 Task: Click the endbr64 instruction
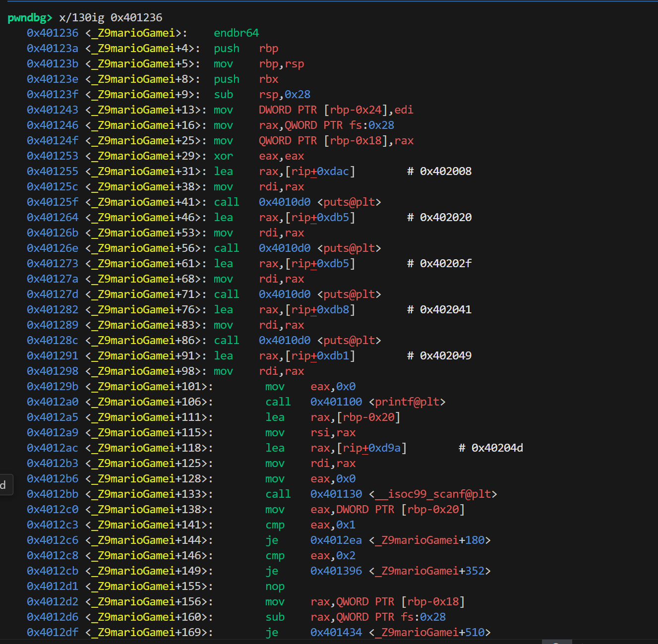(x=236, y=33)
